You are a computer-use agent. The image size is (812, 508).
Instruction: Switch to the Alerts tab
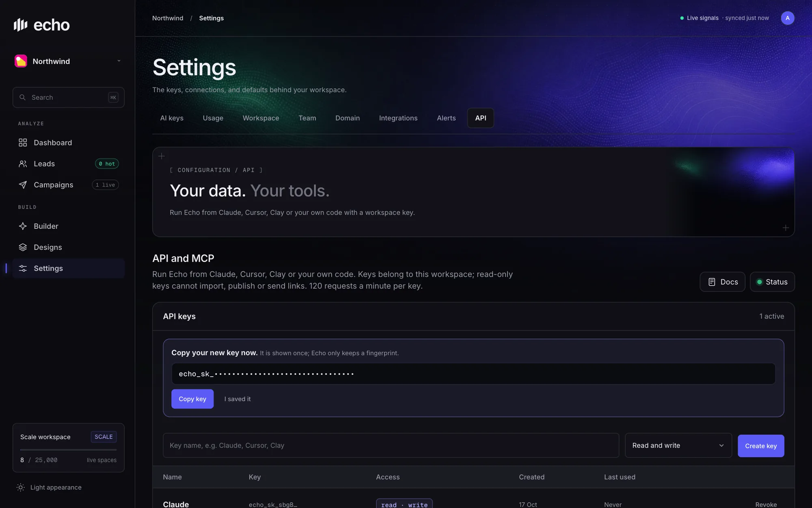pos(446,118)
